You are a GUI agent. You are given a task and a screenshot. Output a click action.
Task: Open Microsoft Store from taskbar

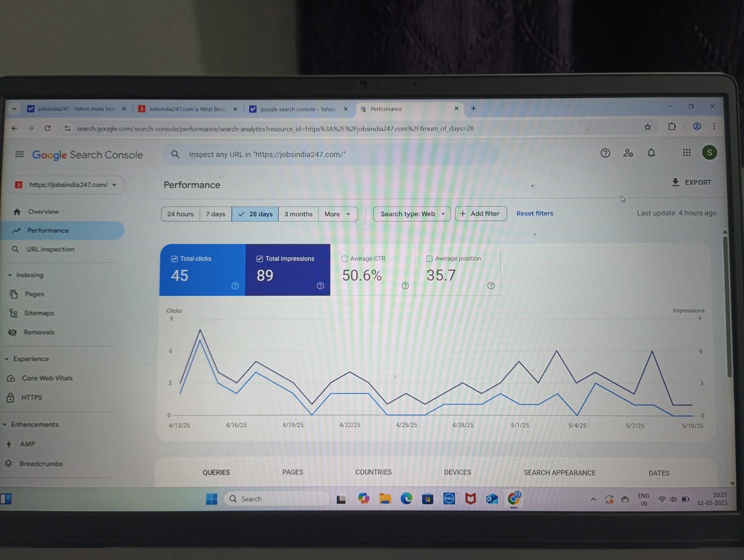tap(428, 499)
